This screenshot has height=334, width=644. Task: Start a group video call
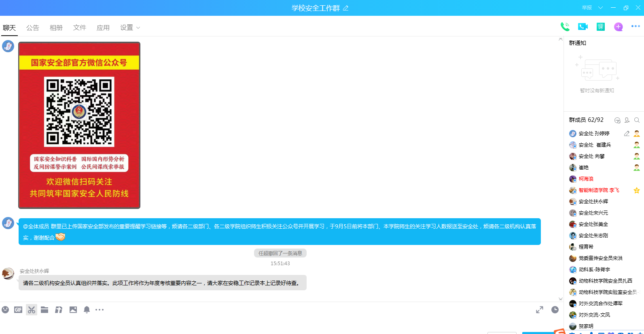coord(583,27)
